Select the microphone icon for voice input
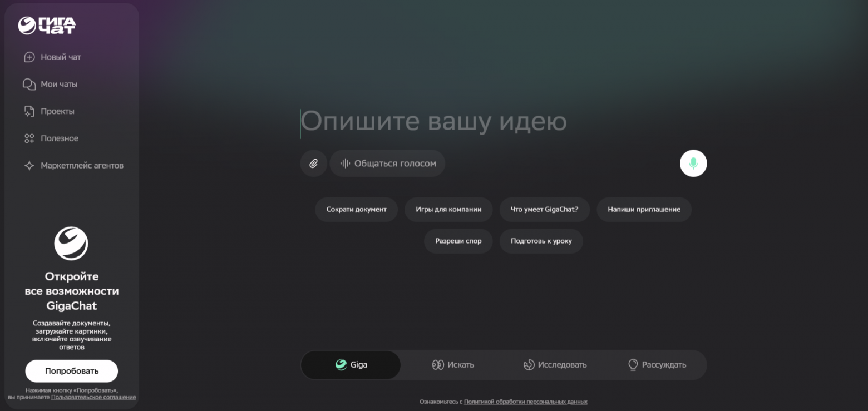868x411 pixels. click(693, 163)
